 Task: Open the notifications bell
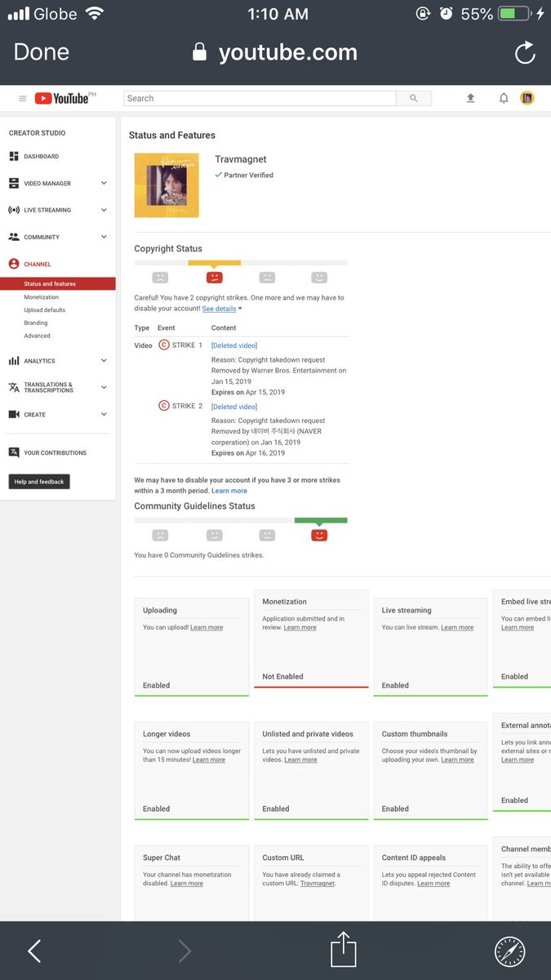click(504, 98)
